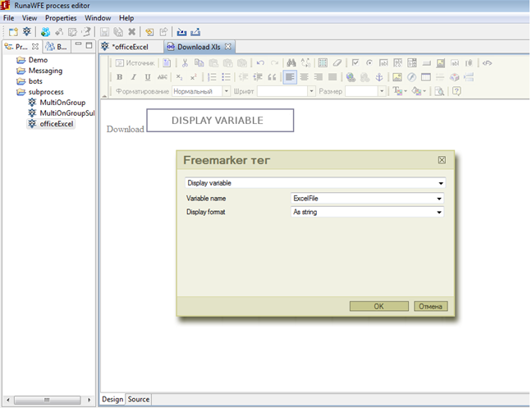This screenshot has width=532, height=408.
Task: Click the preview magnifier page icon
Action: [x=439, y=91]
